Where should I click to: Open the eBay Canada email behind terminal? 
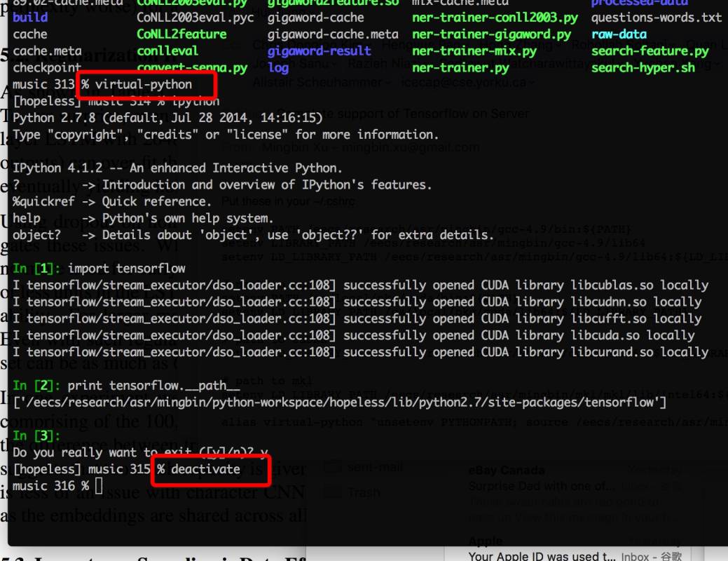click(576, 493)
